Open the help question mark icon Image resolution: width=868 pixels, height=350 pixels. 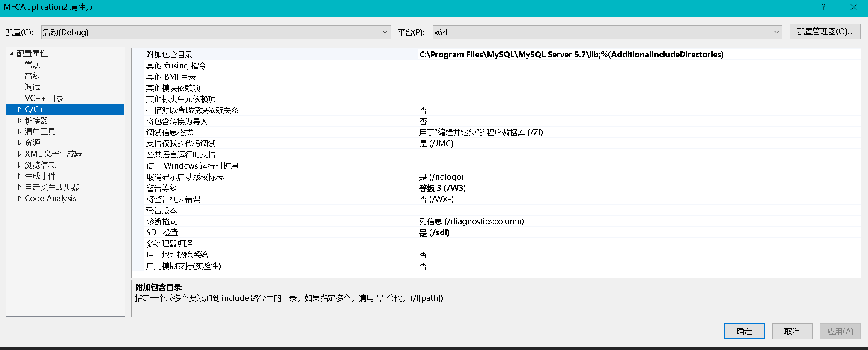click(823, 7)
